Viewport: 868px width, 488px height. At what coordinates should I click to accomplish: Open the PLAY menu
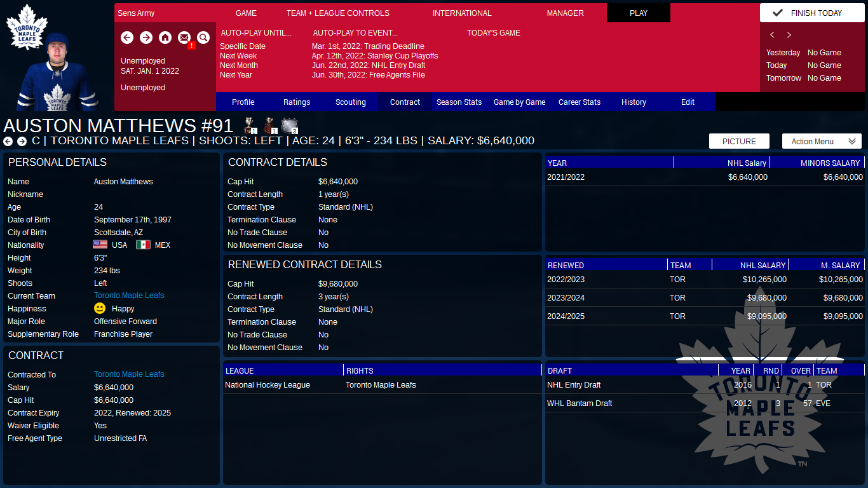639,13
